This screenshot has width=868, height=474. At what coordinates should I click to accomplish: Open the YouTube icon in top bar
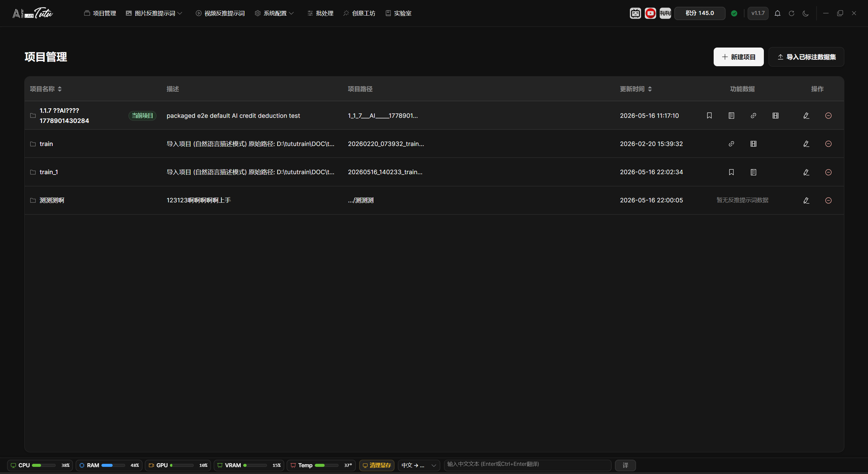[650, 13]
